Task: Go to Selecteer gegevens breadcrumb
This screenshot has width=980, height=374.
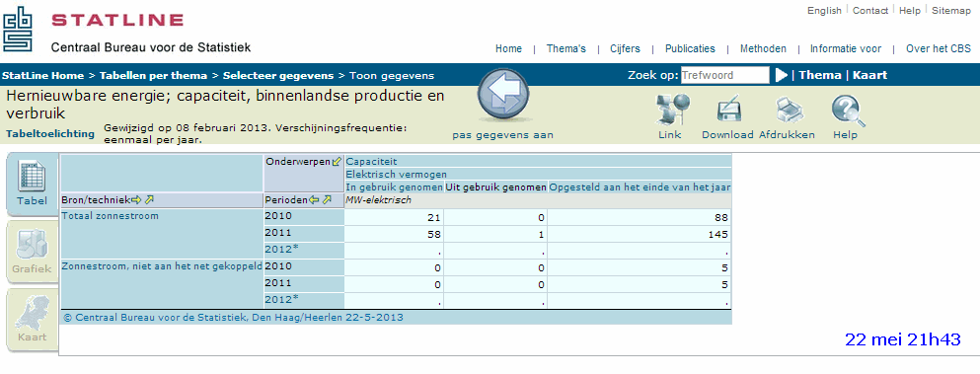Action: click(x=278, y=76)
